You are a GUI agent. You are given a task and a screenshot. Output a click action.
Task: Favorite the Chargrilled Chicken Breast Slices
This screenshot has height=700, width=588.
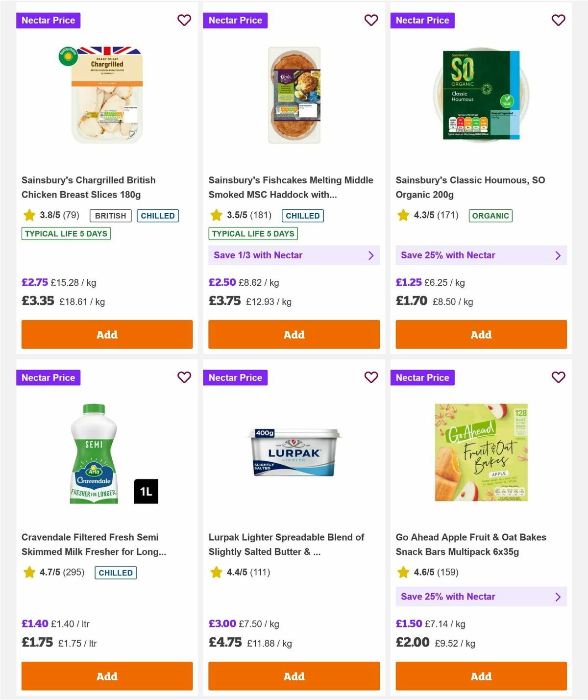pyautogui.click(x=184, y=20)
